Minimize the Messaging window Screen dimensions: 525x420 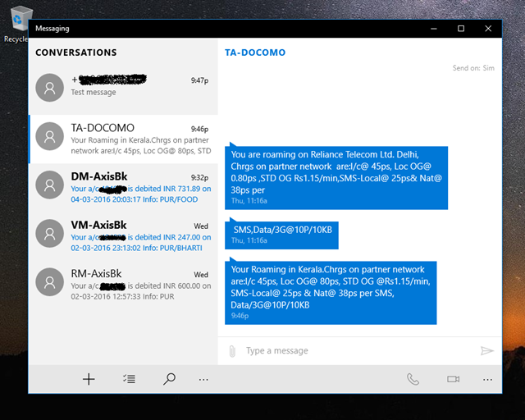pos(434,29)
